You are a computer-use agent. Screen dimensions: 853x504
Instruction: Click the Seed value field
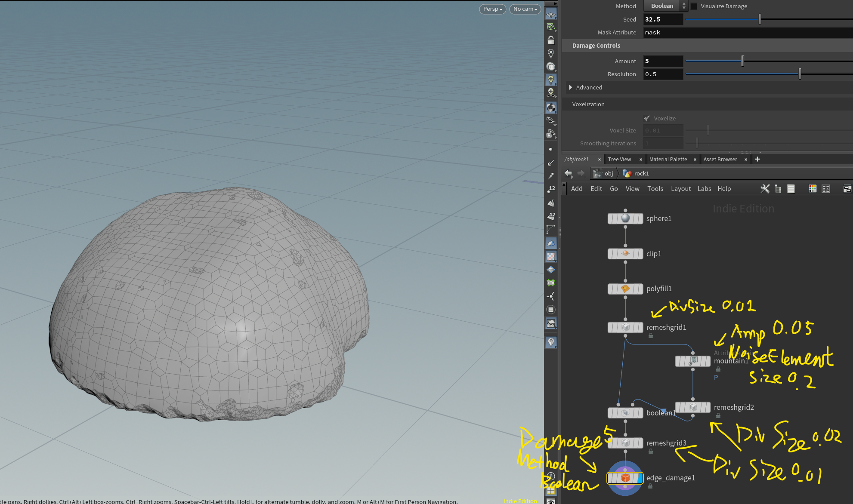[x=663, y=19]
